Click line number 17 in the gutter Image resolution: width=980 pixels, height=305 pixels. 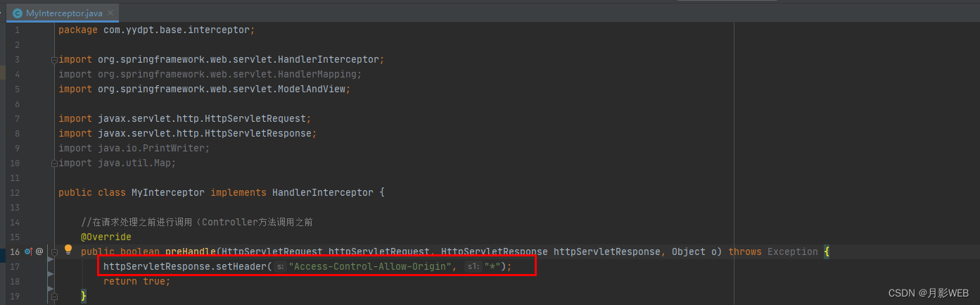pos(15,266)
